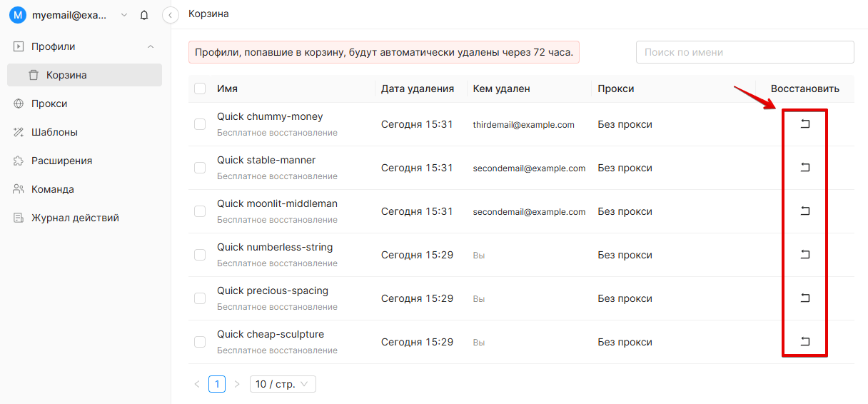
Task: Click the Quick moonlit-middleman profile name
Action: [x=278, y=203]
